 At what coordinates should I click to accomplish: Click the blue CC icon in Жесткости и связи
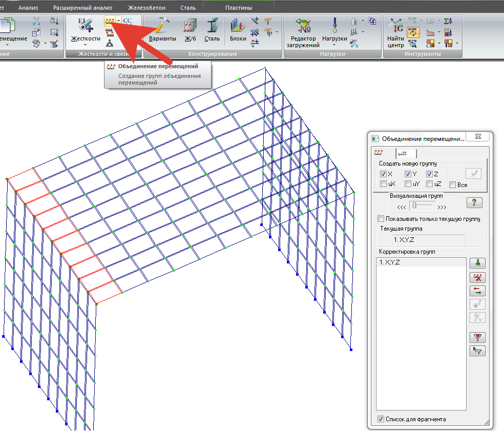click(x=128, y=21)
